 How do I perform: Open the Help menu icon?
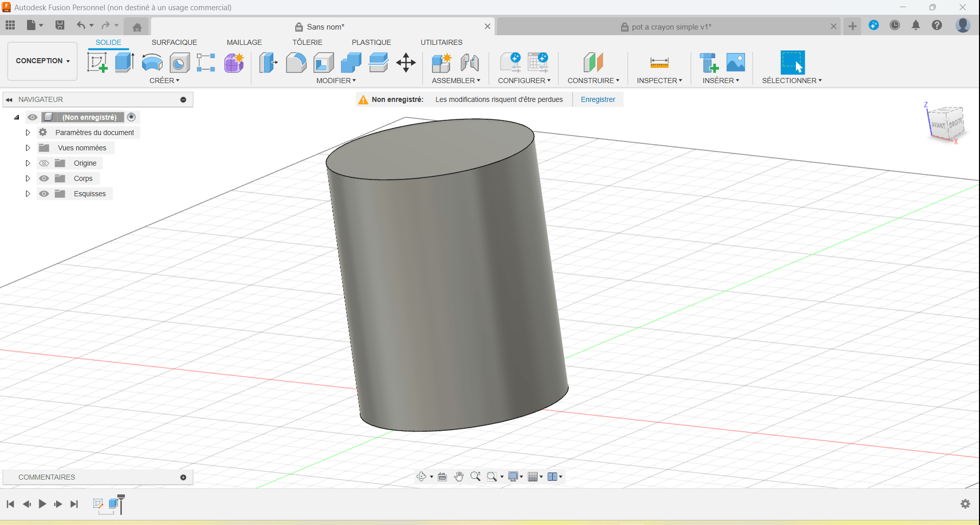[x=937, y=25]
